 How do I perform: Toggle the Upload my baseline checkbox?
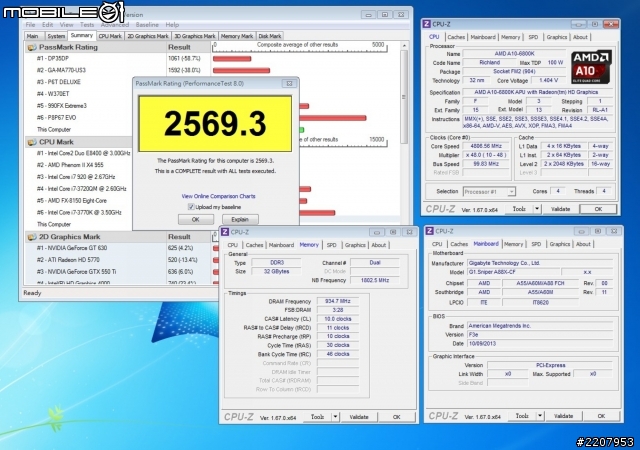coord(191,207)
